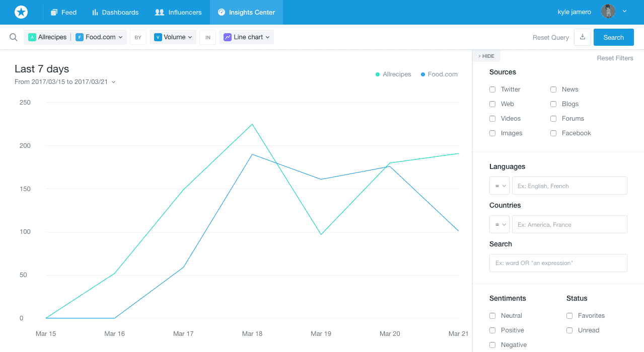Click the Reset Query link
This screenshot has width=644, height=352.
click(551, 38)
